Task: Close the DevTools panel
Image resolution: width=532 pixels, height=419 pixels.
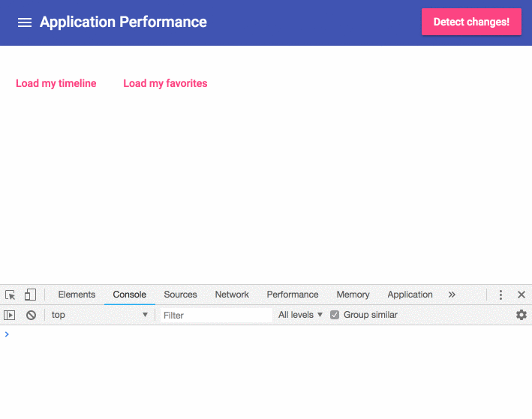Action: point(521,295)
